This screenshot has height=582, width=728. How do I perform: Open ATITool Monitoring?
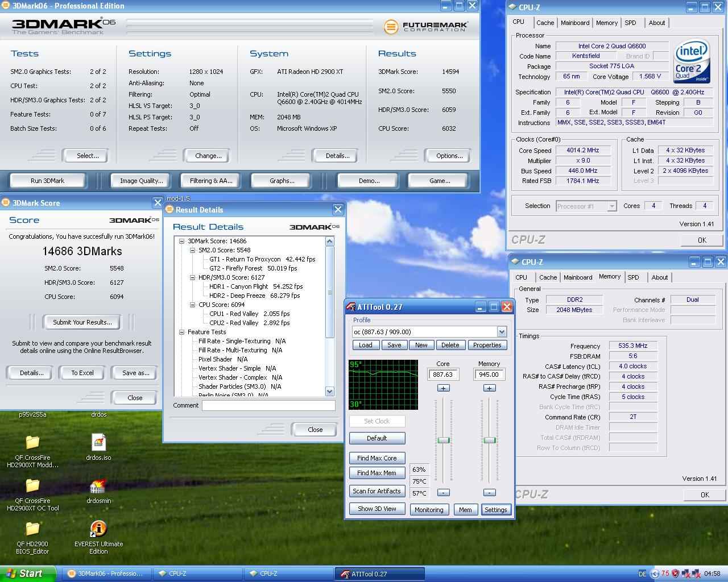(x=429, y=510)
